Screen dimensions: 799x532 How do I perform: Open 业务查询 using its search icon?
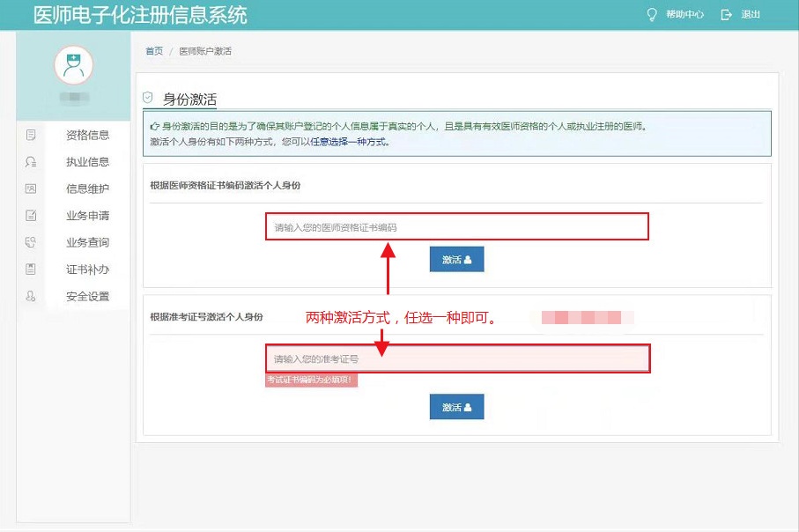click(x=30, y=242)
